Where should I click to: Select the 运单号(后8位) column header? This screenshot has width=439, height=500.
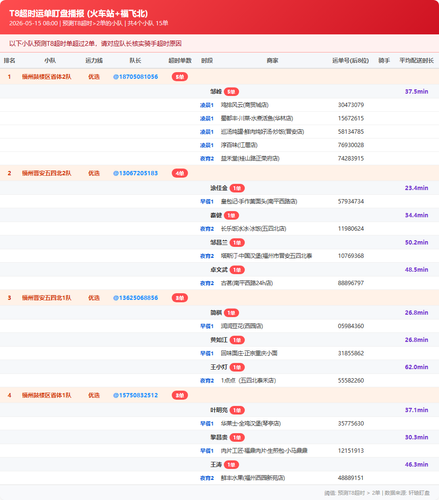tap(351, 61)
